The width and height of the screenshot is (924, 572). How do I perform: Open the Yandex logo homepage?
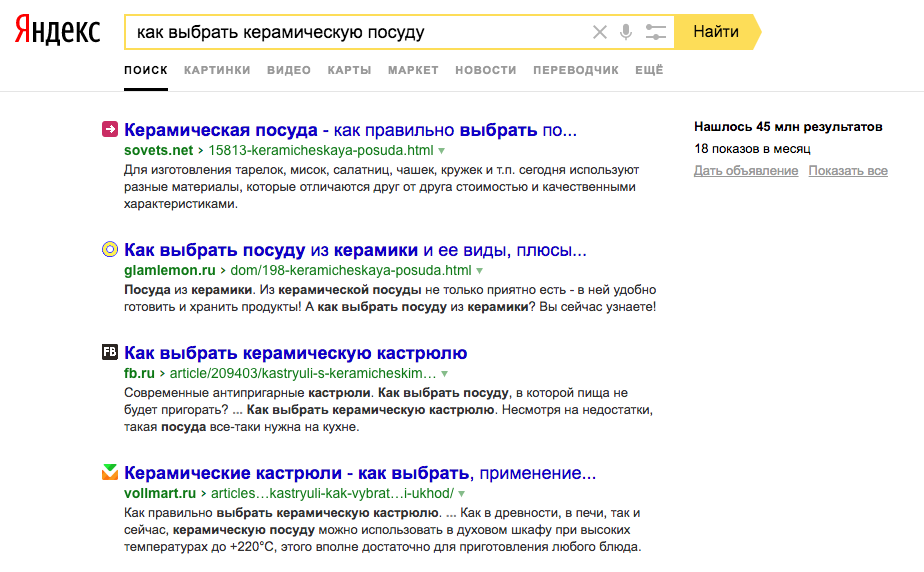57,30
